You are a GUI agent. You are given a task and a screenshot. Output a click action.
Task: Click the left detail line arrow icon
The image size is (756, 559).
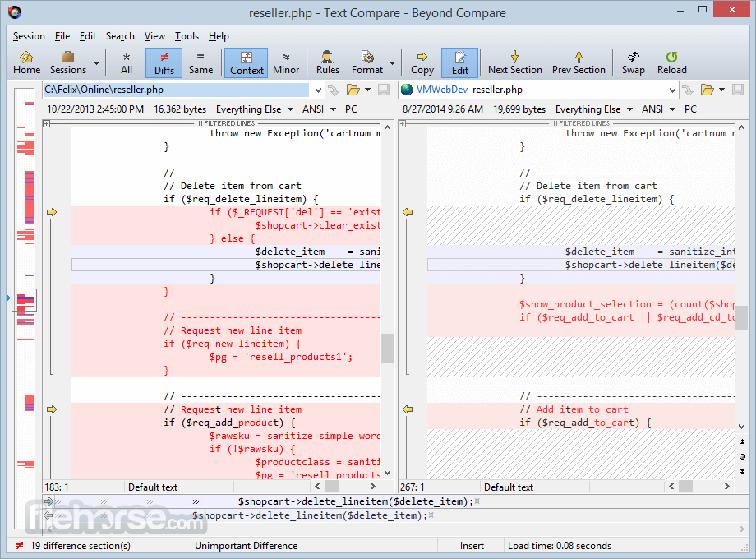[48, 501]
